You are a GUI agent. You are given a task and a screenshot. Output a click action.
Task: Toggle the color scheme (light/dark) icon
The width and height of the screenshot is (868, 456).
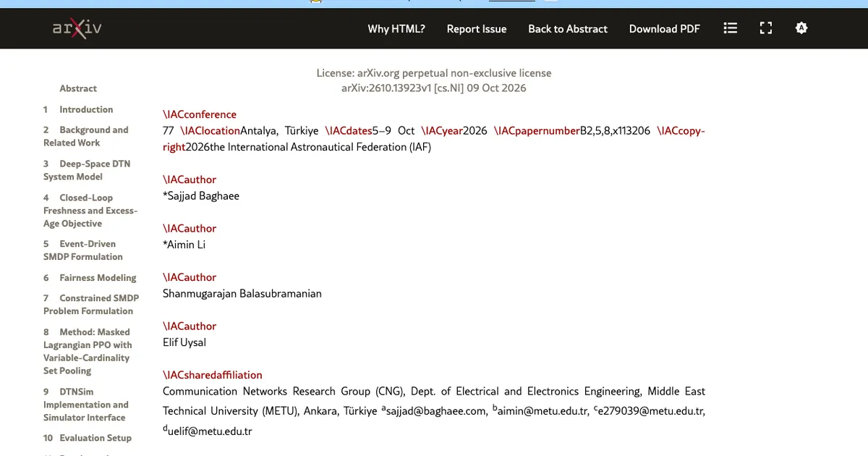click(801, 28)
